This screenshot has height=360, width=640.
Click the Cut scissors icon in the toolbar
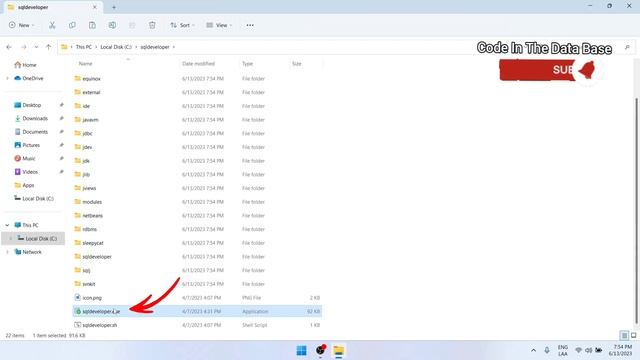click(x=52, y=25)
